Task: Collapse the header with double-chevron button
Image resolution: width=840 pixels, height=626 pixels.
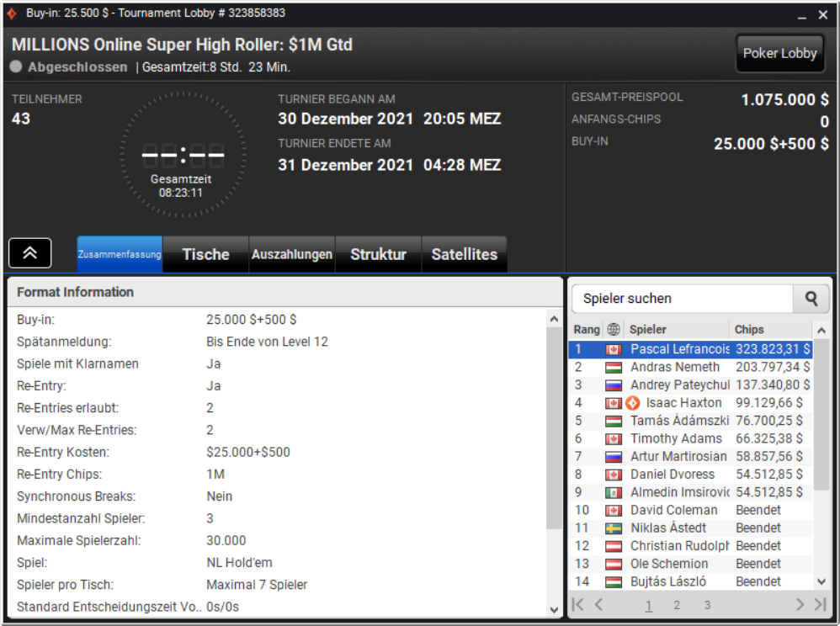Action: coord(30,252)
